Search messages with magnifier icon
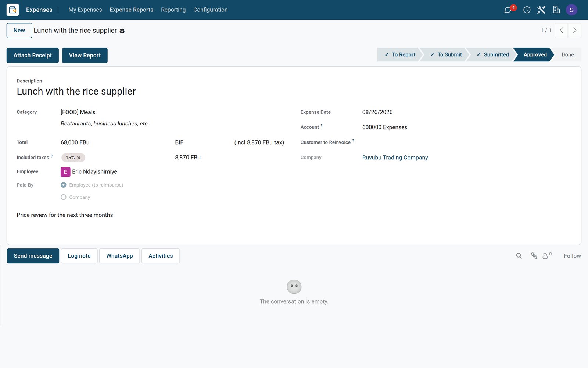588x368 pixels. (519, 256)
